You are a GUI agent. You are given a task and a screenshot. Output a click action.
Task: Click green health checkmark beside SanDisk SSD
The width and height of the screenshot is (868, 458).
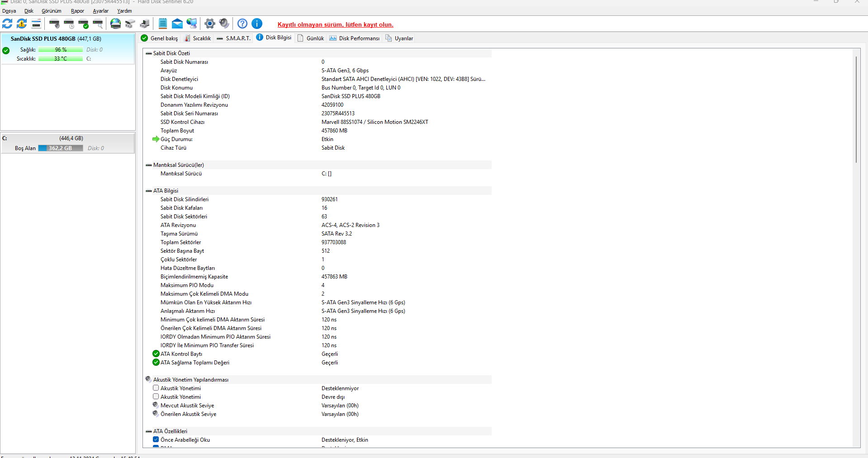coord(6,51)
